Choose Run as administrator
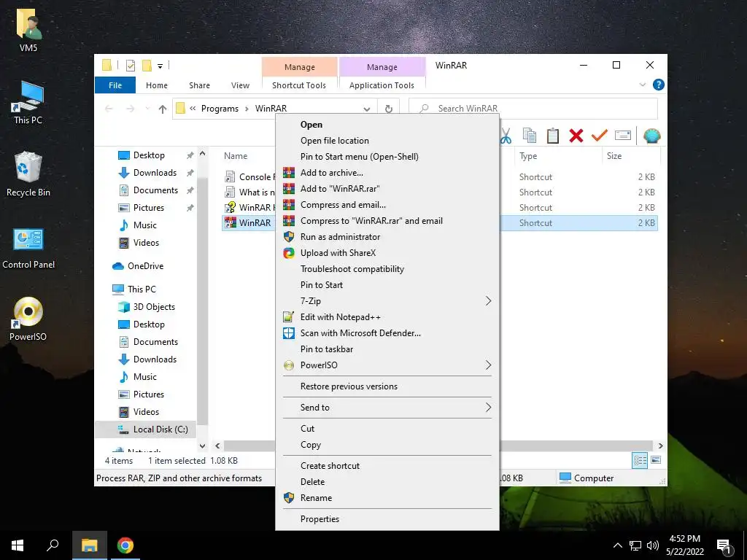Image resolution: width=747 pixels, height=560 pixels. [x=387, y=237]
